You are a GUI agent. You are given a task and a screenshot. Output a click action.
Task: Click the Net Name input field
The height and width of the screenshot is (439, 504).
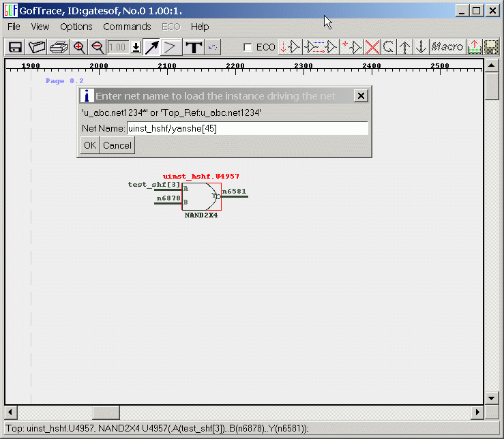(247, 128)
